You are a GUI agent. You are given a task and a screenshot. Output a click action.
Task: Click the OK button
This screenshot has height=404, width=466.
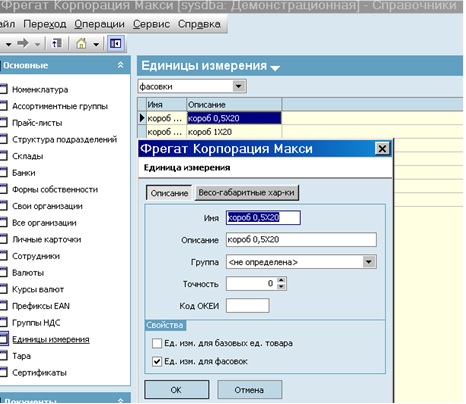177,390
